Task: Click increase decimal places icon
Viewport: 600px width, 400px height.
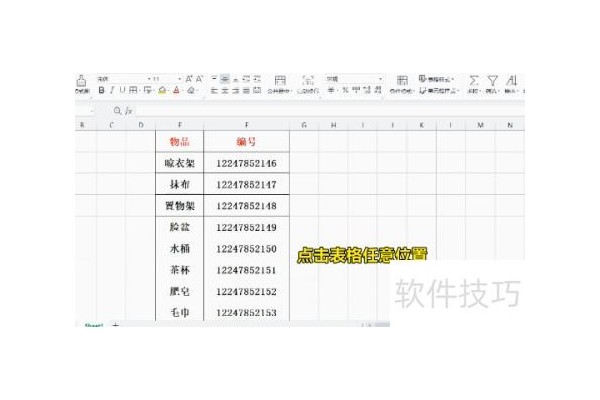Action: 367,90
